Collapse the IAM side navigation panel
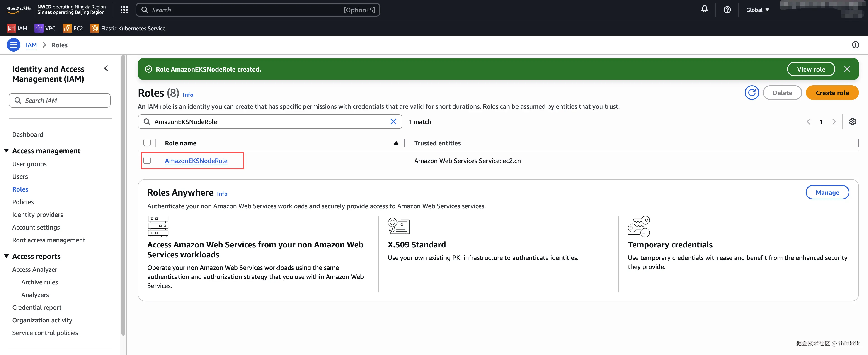 pos(106,68)
